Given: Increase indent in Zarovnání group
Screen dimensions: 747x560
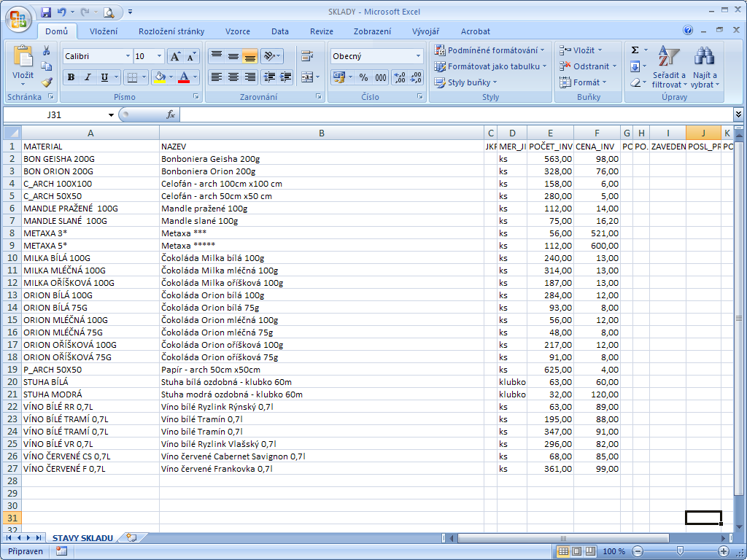Looking at the screenshot, I should tap(285, 77).
